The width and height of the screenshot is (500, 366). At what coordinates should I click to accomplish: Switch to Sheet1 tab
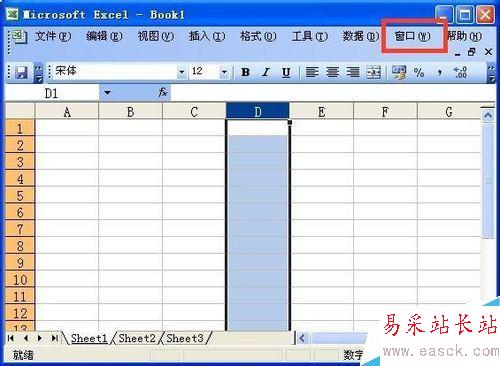(x=89, y=338)
